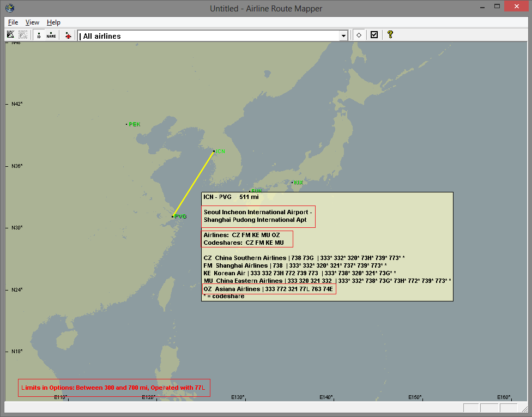Click the E140° longitude label
The height and width of the screenshot is (417, 532).
pyautogui.click(x=327, y=397)
